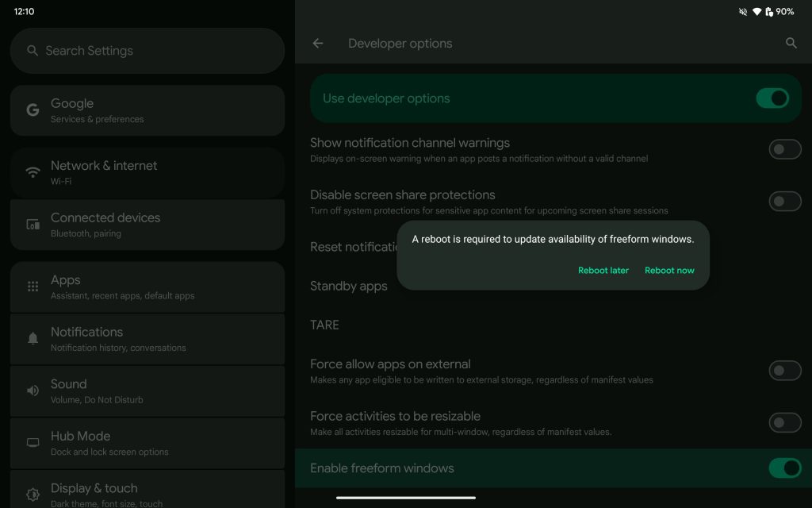Screen dimensions: 812x508
Task: Open search in Developer options toolbar
Action: (x=791, y=44)
